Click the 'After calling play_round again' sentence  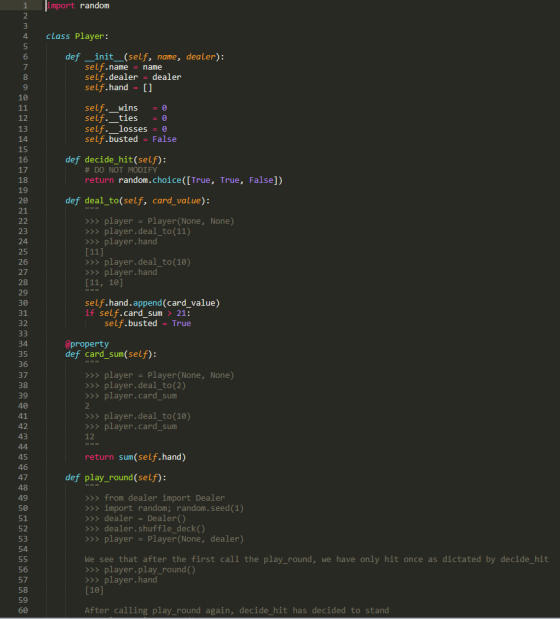[x=237, y=611]
